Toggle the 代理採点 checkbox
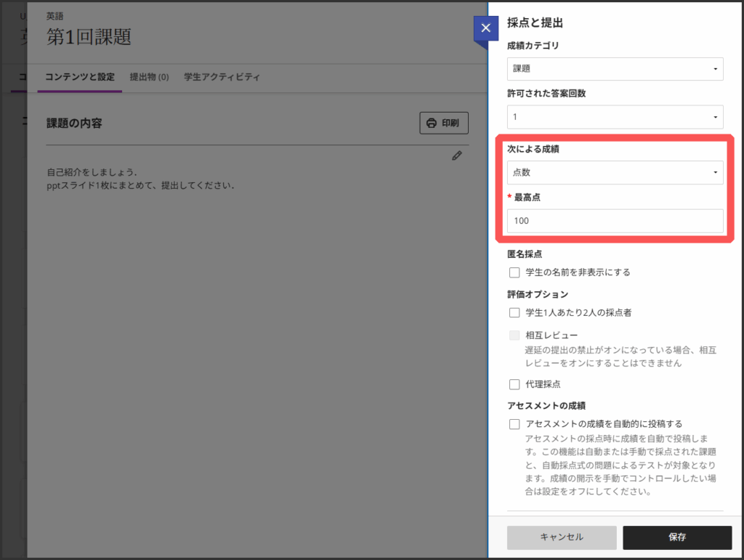The image size is (744, 560). click(514, 384)
